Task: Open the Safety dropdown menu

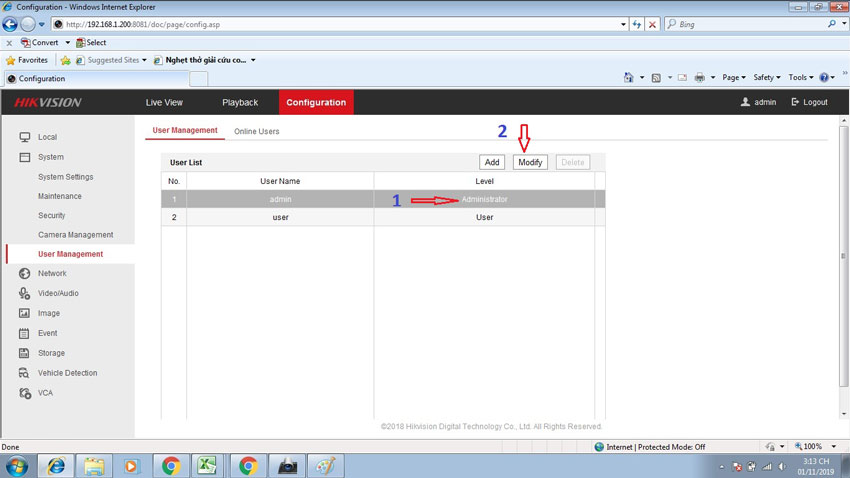Action: click(766, 78)
